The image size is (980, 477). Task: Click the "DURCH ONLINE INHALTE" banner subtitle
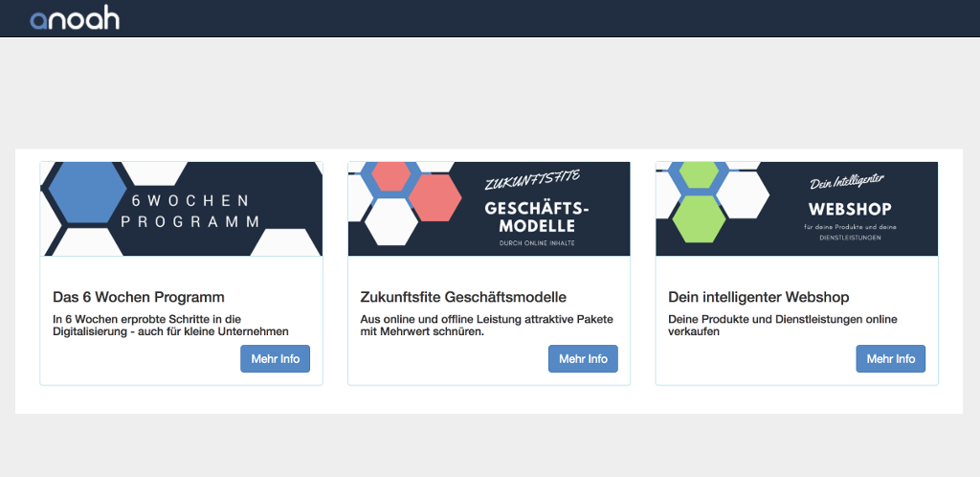tap(536, 243)
